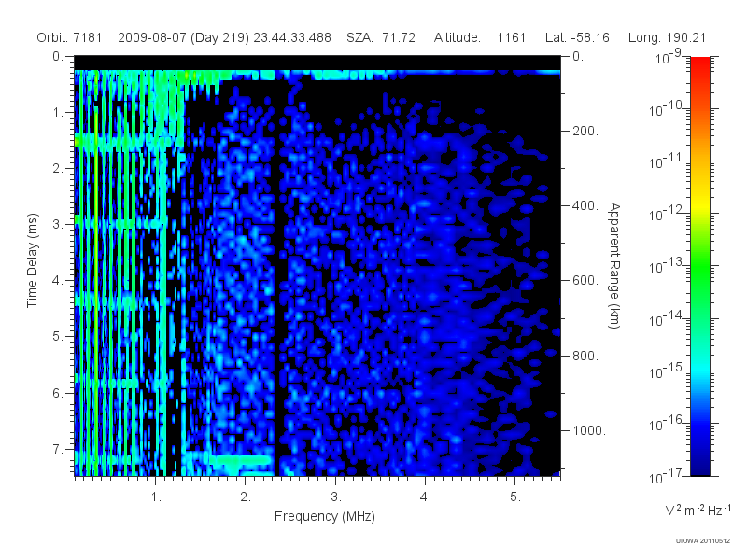Click the "3." time delay tick label
Image resolution: width=747 pixels, height=560 pixels.
pyautogui.click(x=58, y=224)
